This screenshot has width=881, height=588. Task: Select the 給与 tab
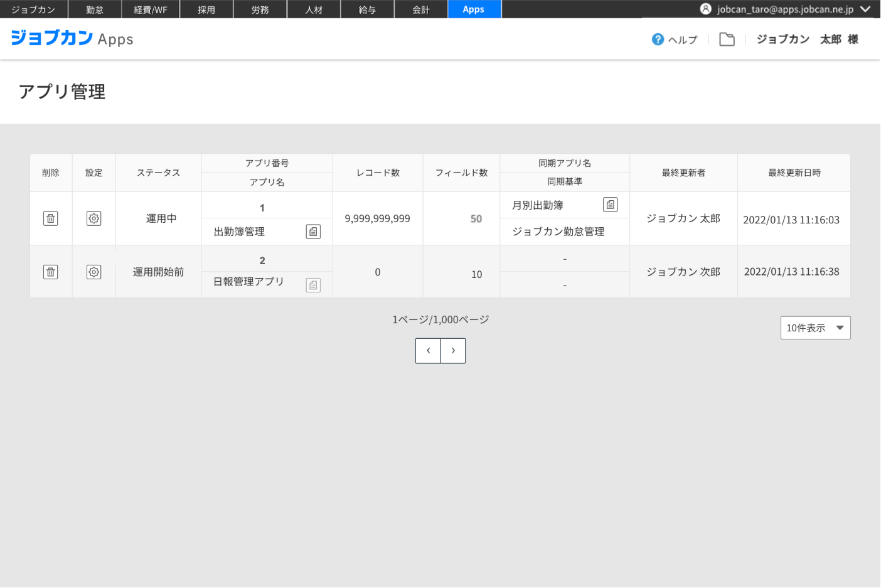367,9
